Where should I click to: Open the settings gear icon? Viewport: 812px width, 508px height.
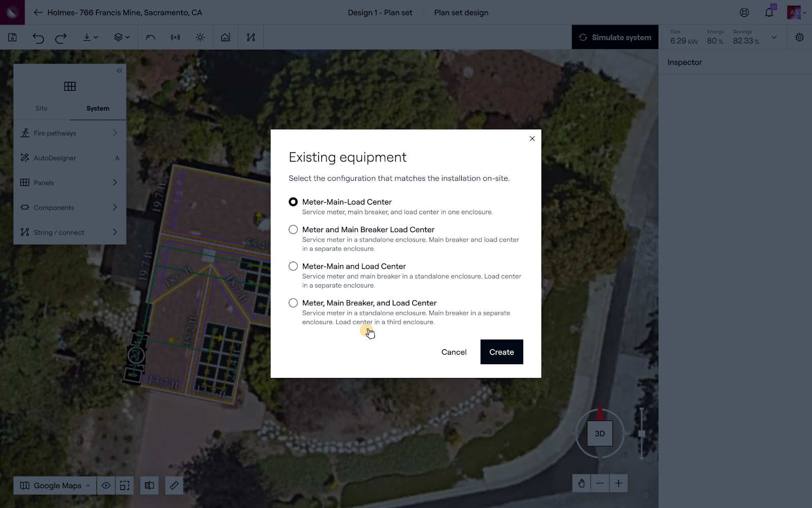pyautogui.click(x=799, y=38)
